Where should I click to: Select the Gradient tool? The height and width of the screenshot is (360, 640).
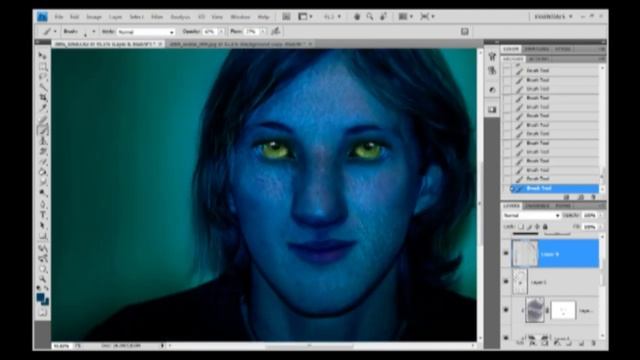(42, 173)
